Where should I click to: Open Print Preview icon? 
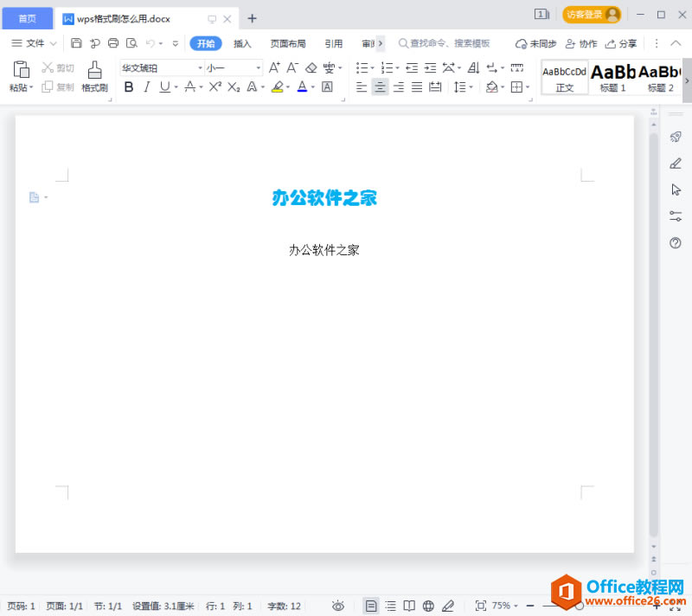[x=131, y=43]
